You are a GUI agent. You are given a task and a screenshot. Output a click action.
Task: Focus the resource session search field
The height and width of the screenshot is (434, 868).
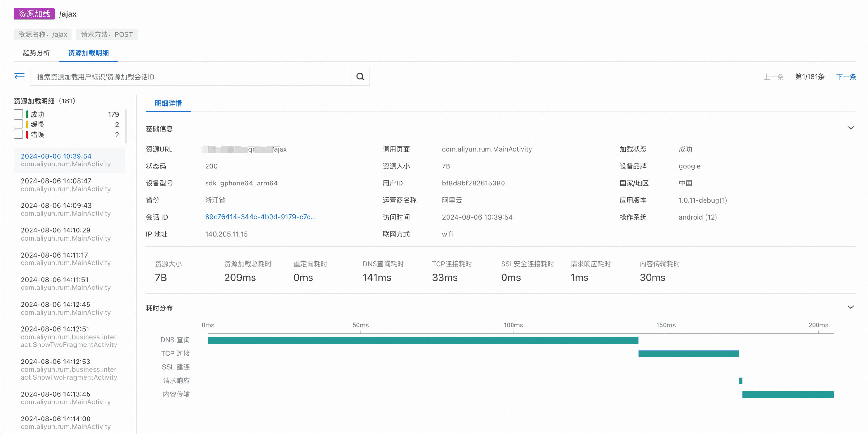tap(190, 77)
